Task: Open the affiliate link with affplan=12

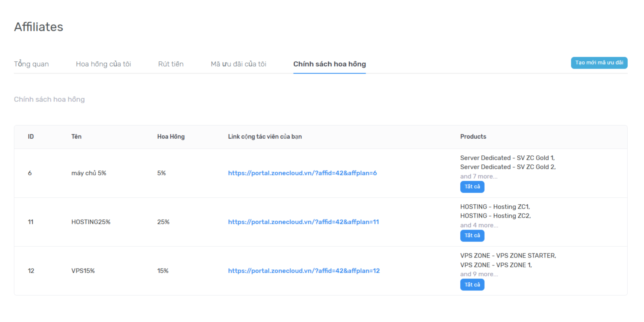Action: click(x=303, y=270)
